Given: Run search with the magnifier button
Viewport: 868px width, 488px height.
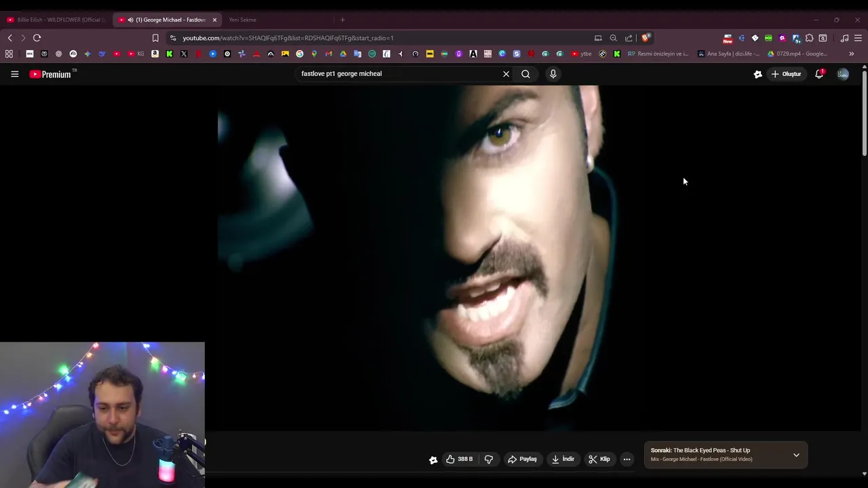Looking at the screenshot, I should [x=526, y=74].
